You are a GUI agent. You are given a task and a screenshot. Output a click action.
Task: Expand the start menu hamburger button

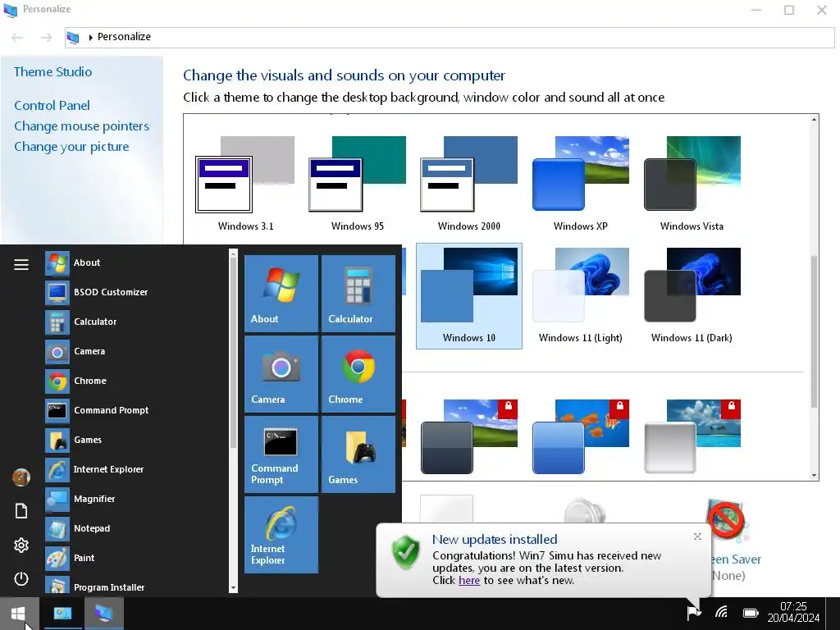[x=21, y=264]
